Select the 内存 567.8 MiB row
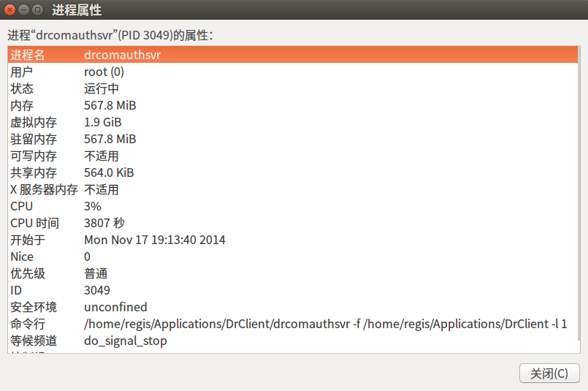The width and height of the screenshot is (588, 391). [x=293, y=105]
